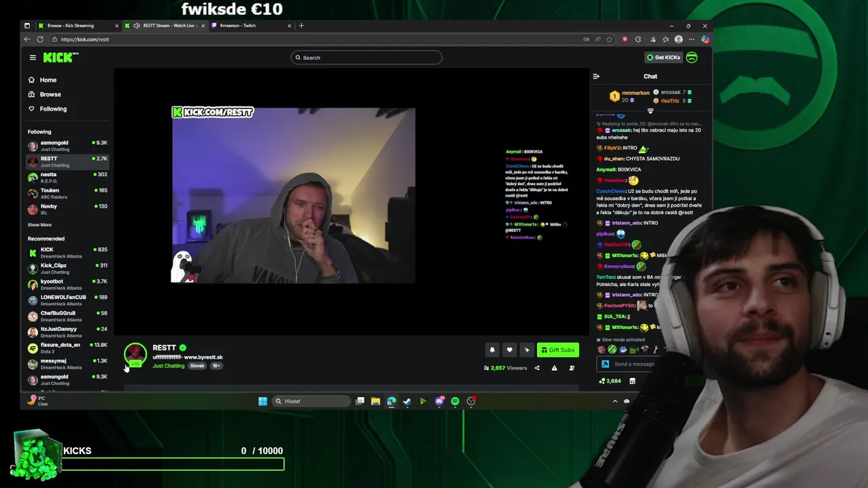The image size is (868, 488).
Task: Open fissure_dota_en recommended channel
Action: click(67, 348)
